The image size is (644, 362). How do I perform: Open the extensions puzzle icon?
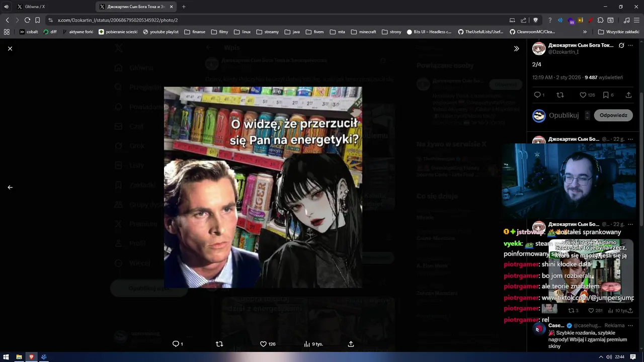pos(600,20)
